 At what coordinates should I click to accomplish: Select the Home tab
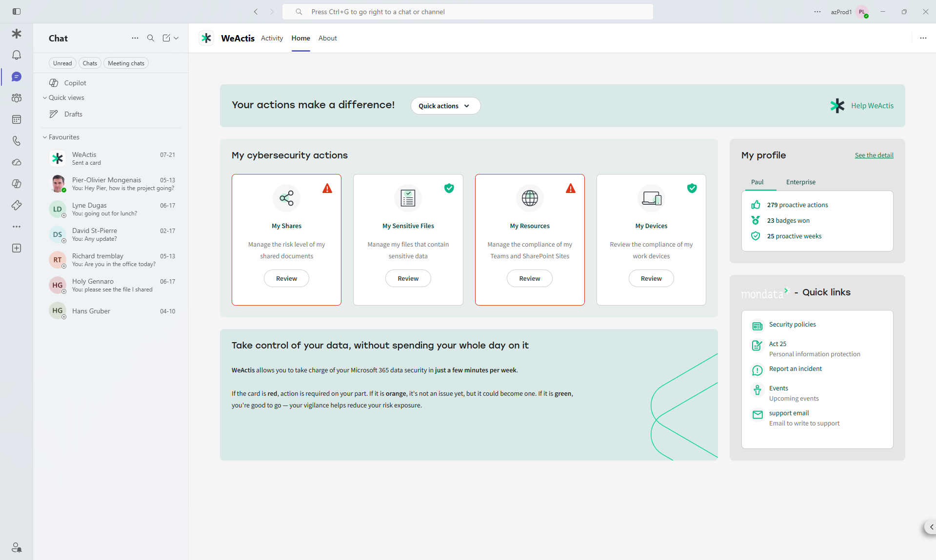pyautogui.click(x=300, y=38)
